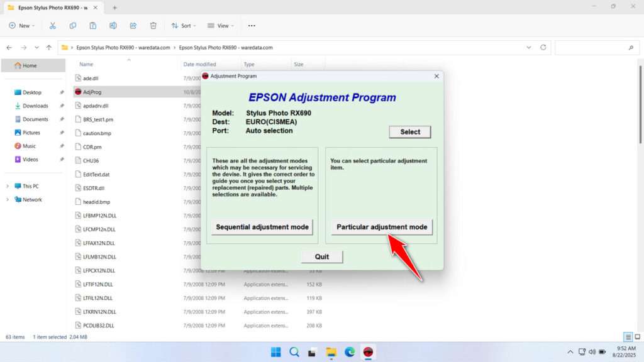Select the apdadrv.dll file

[x=96, y=106]
